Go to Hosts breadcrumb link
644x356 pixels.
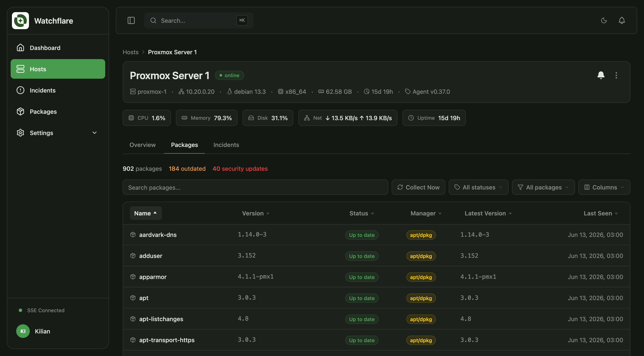[x=131, y=52]
